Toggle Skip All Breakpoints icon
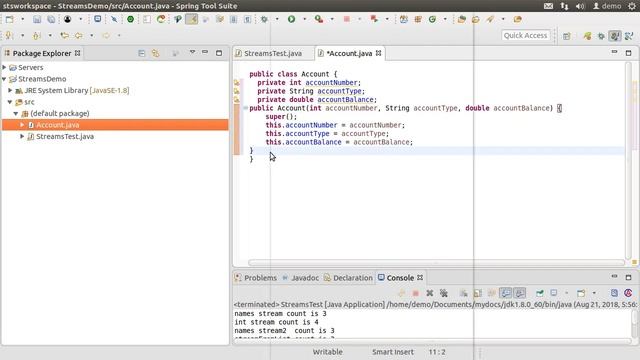 [x=114, y=19]
